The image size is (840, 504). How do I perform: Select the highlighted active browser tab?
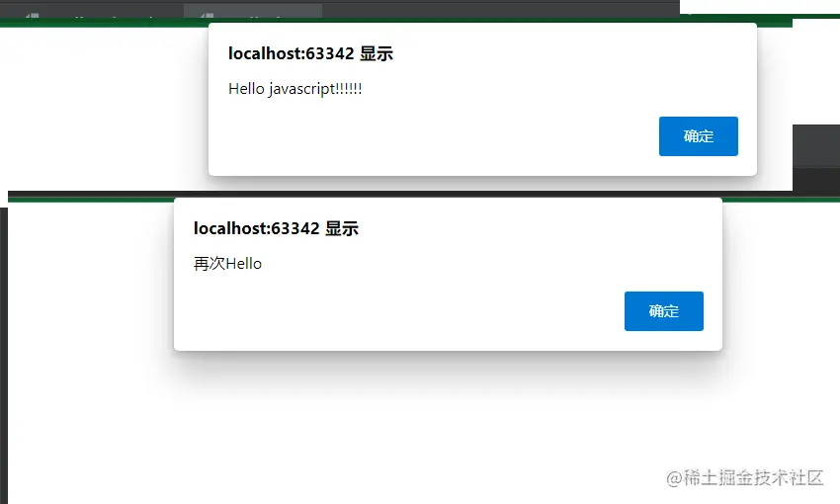pyautogui.click(x=253, y=12)
